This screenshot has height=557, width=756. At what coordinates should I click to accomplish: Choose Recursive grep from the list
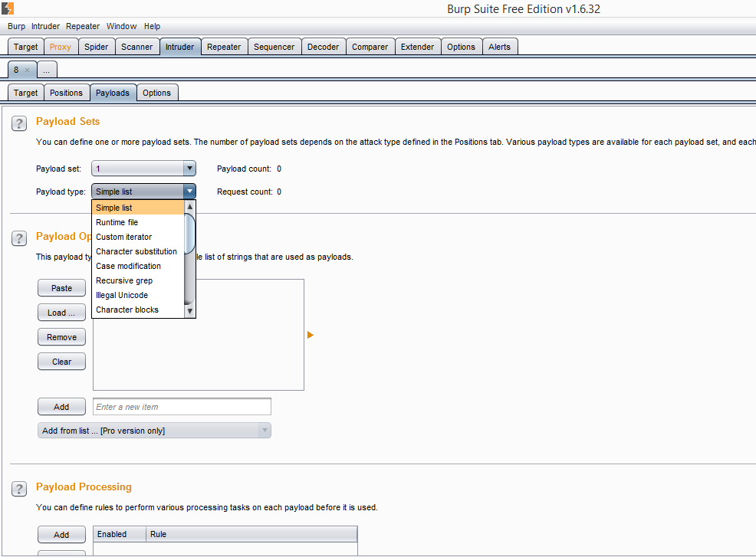pos(124,280)
